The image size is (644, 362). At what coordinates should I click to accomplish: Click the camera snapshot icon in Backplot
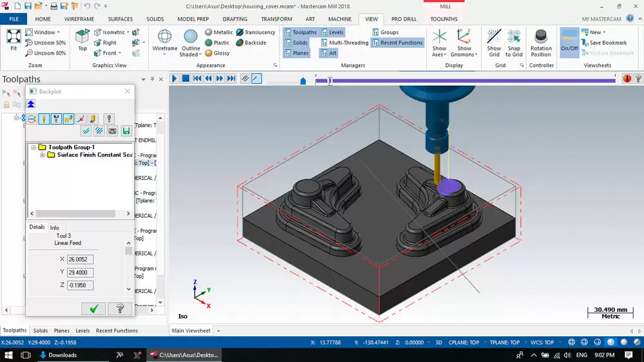pos(113,131)
